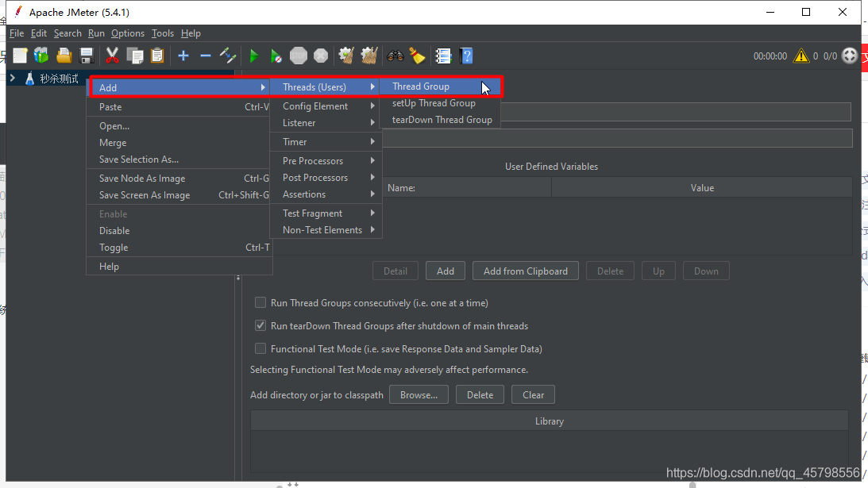Enable Functional Test Mode checkbox
This screenshot has height=488, width=868.
click(260, 348)
